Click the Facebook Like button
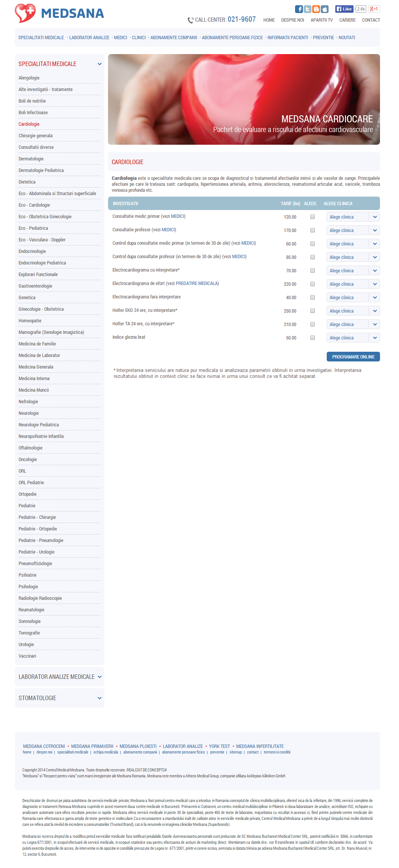Viewport: 399px width, 868px height. coord(344,9)
